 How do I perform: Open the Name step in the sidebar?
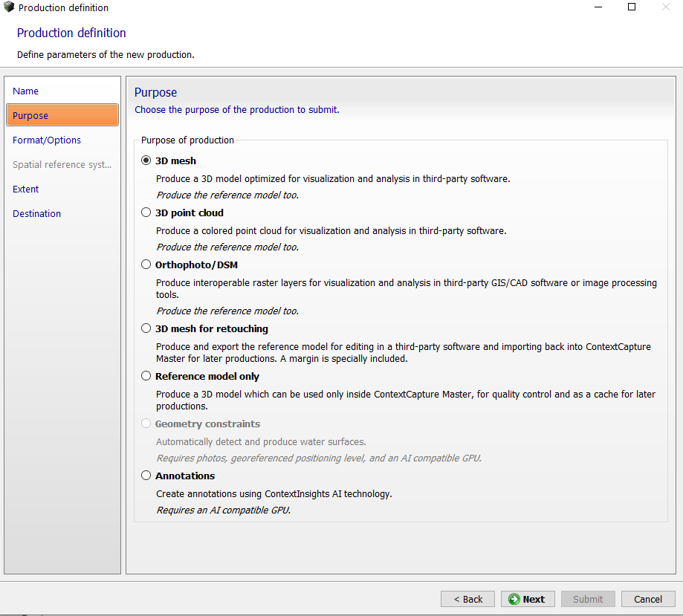point(26,91)
